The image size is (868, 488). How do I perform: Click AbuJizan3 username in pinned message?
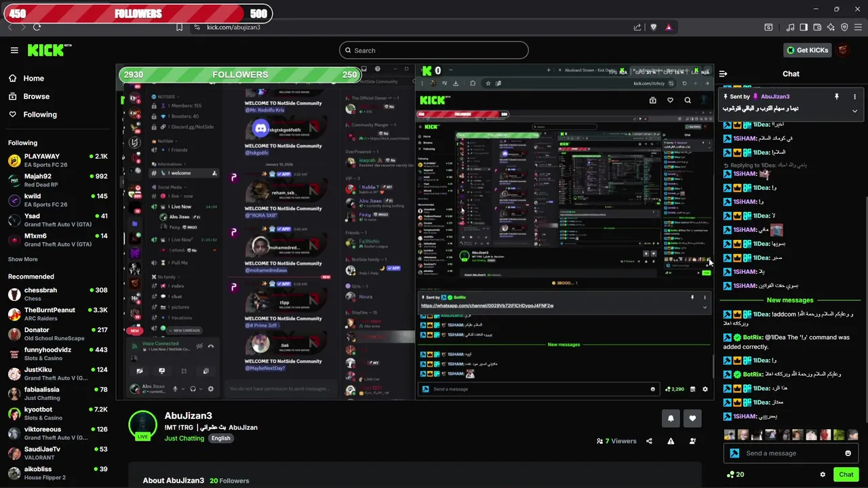point(775,96)
